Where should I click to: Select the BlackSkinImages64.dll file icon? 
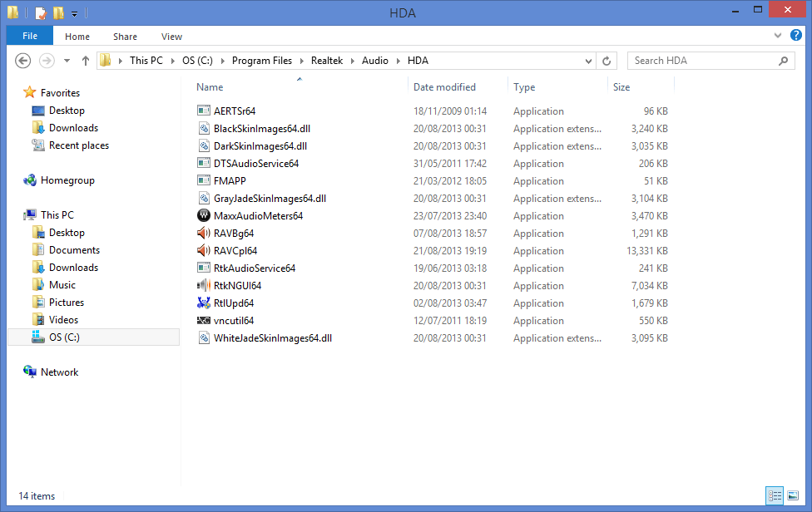(204, 128)
